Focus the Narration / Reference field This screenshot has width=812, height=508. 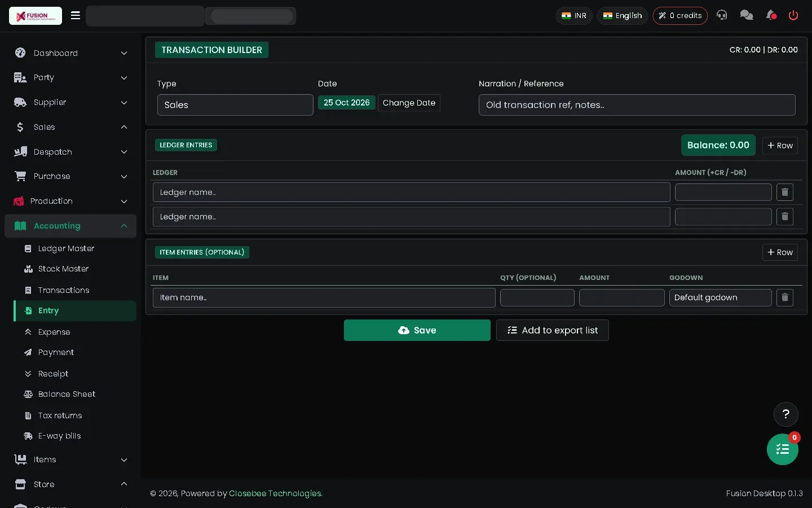pos(637,105)
